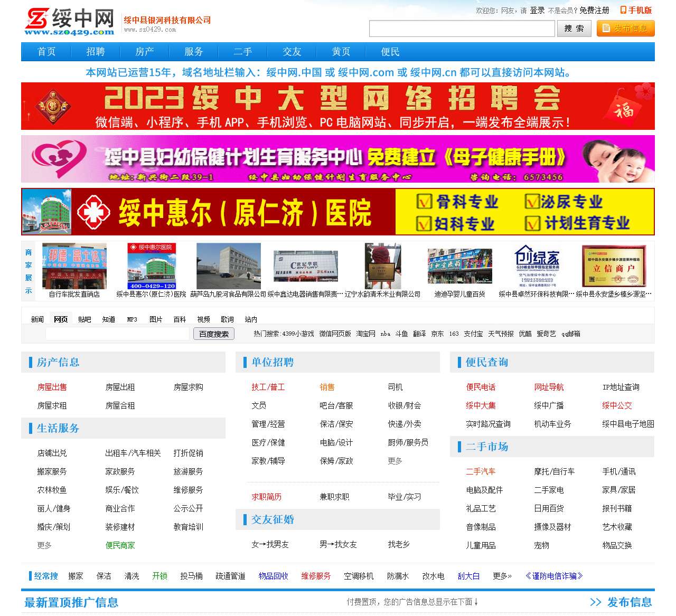676x616 pixels.
Task: Open the 求职简历 link
Action: click(x=266, y=497)
